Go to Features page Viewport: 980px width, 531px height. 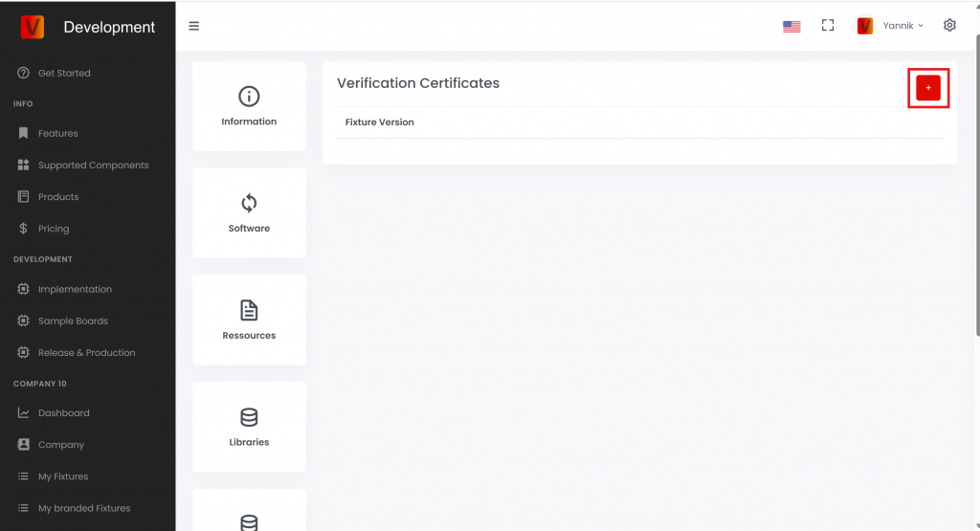(57, 133)
